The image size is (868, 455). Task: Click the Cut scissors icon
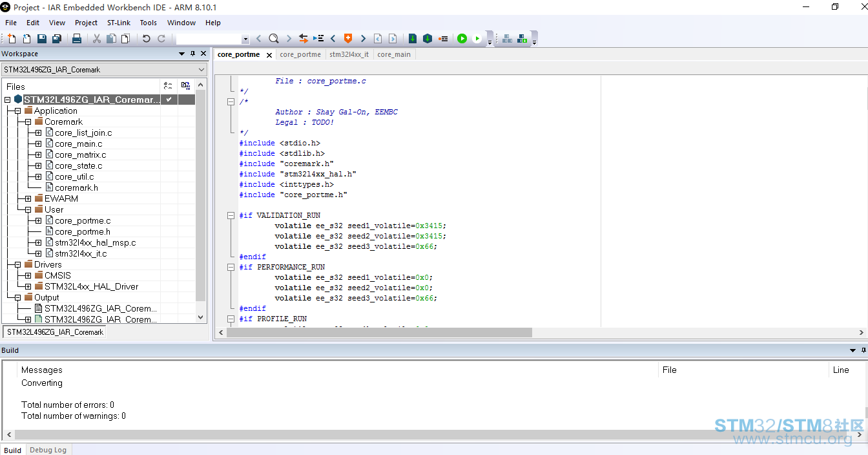[97, 39]
